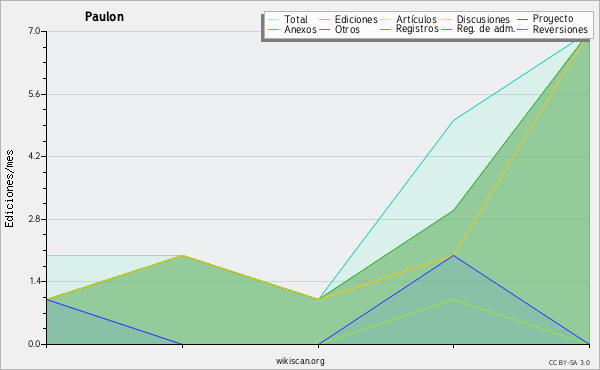Viewport: 600px width, 370px height.
Task: Click the green Ediciones color line swatch
Action: tap(324, 20)
